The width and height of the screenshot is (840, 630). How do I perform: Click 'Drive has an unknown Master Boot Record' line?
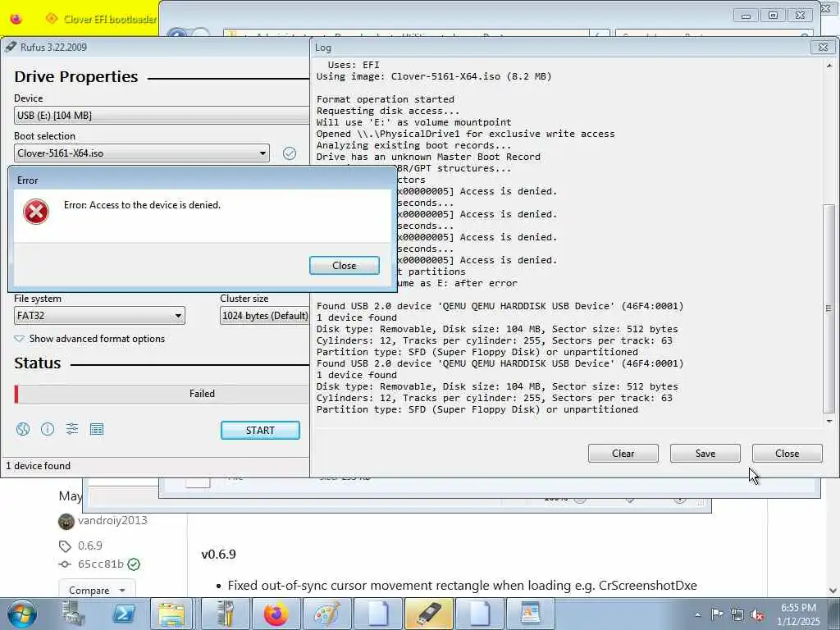pyautogui.click(x=428, y=157)
